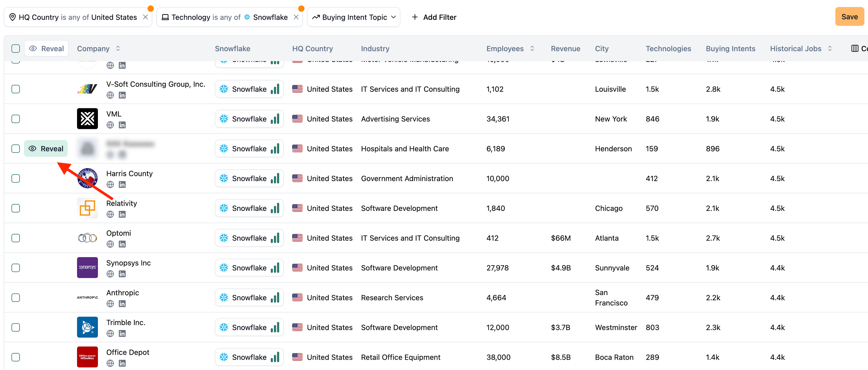Sort by the Company column
868x370 pixels.
pyautogui.click(x=118, y=49)
